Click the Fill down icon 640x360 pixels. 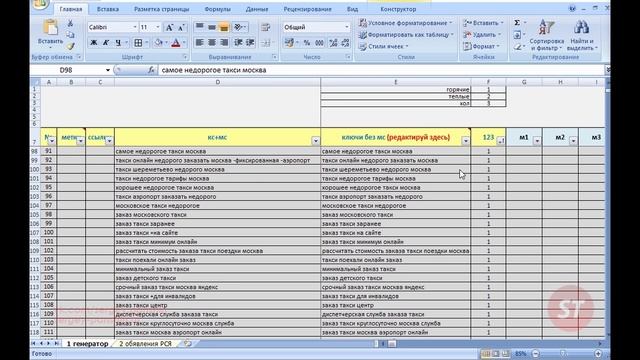pos(517,35)
